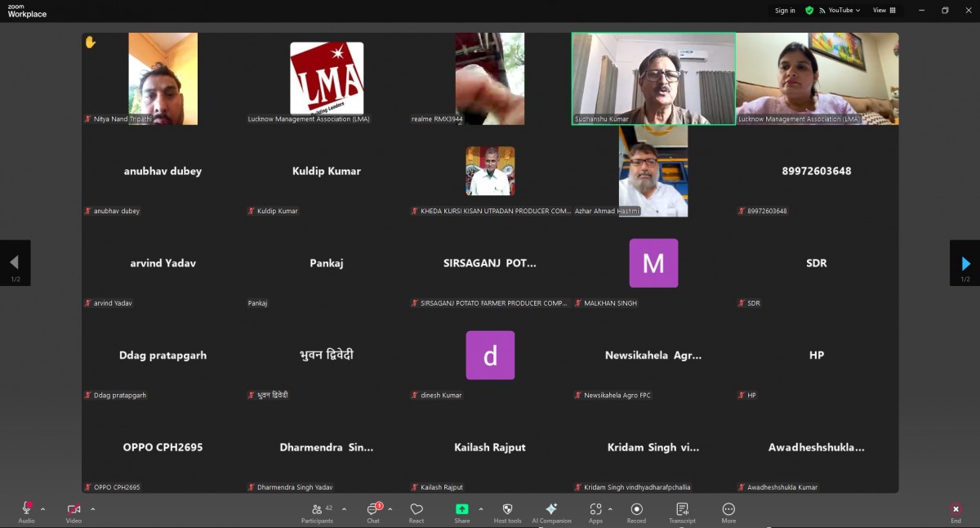Start screen sharing with green Share button
Viewport: 980px width, 528px height.
coord(462,512)
